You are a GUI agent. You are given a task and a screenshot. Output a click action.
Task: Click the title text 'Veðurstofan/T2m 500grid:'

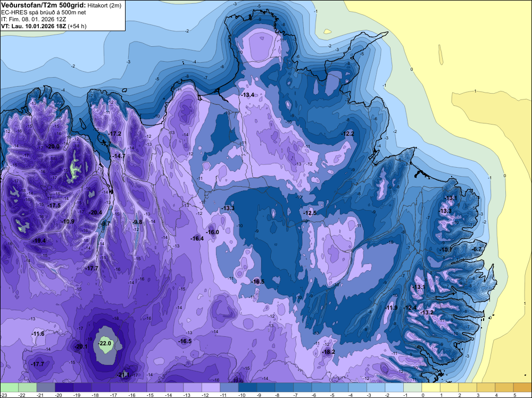44,5
